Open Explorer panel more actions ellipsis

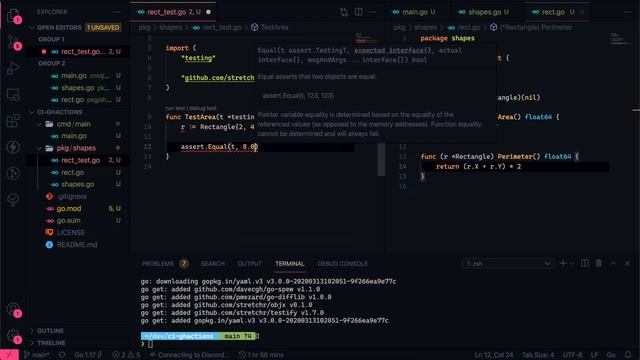(117, 12)
